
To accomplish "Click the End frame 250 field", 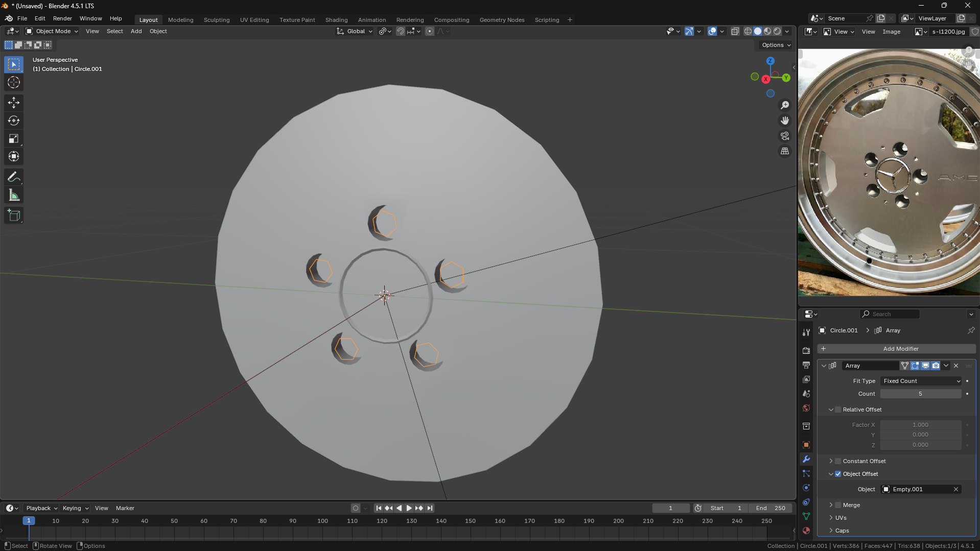I will 771,508.
